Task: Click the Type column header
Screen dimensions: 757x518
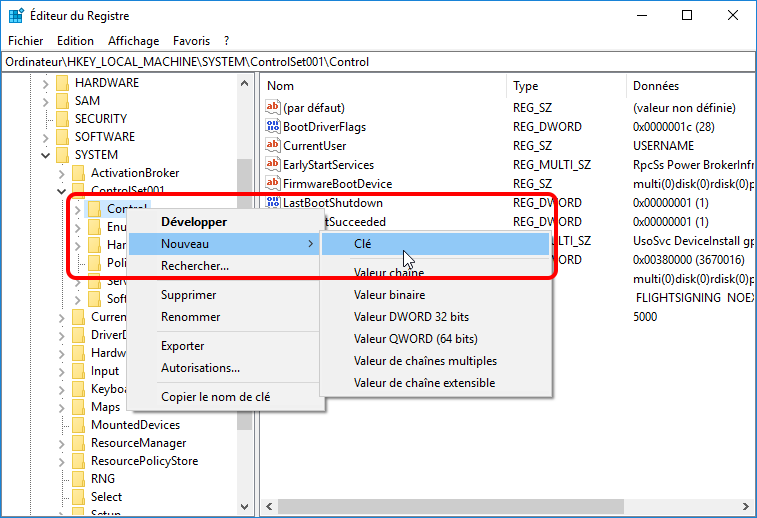Action: click(x=566, y=86)
